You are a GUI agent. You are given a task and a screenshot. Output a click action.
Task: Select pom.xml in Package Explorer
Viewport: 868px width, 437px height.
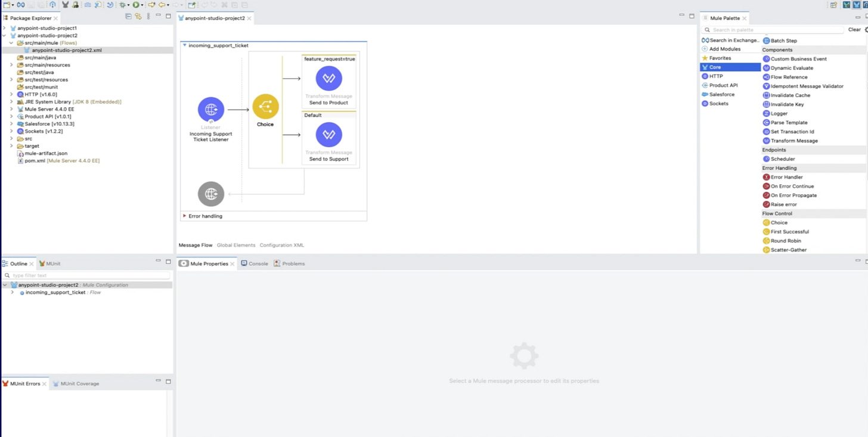[x=35, y=160]
